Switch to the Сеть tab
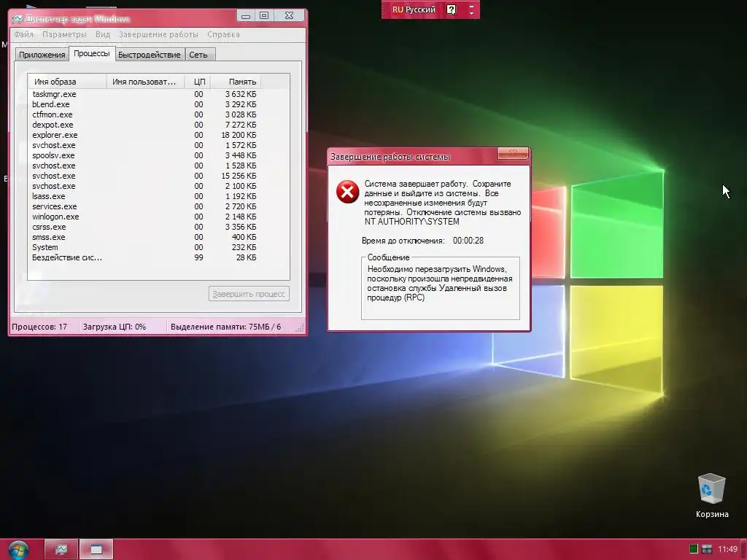 [198, 55]
